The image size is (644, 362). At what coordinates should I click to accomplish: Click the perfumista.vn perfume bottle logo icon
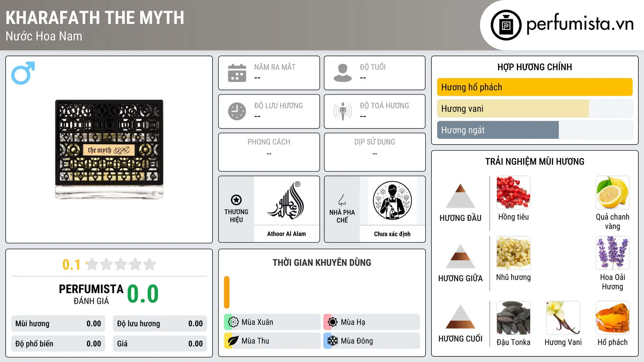point(506,25)
